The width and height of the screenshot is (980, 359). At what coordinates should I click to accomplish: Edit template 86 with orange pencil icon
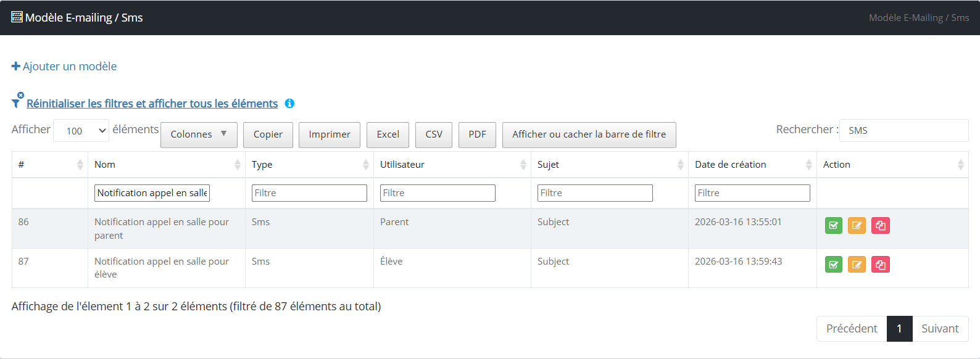pos(857,226)
